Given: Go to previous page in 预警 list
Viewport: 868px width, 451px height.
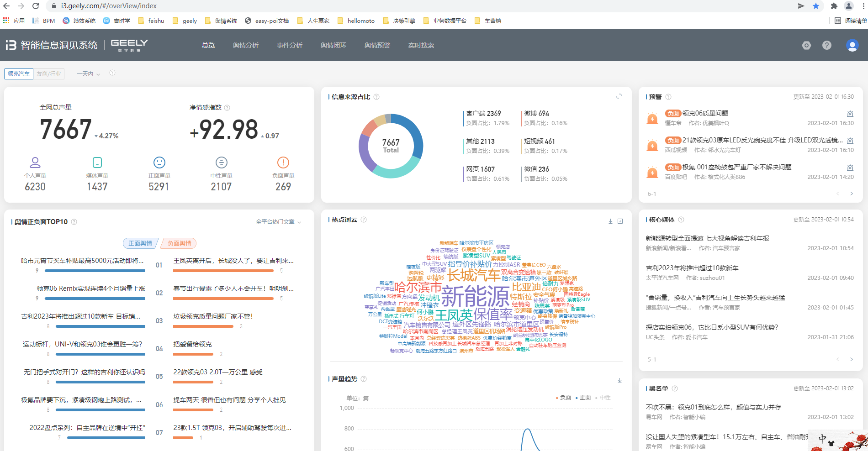Looking at the screenshot, I should point(838,194).
